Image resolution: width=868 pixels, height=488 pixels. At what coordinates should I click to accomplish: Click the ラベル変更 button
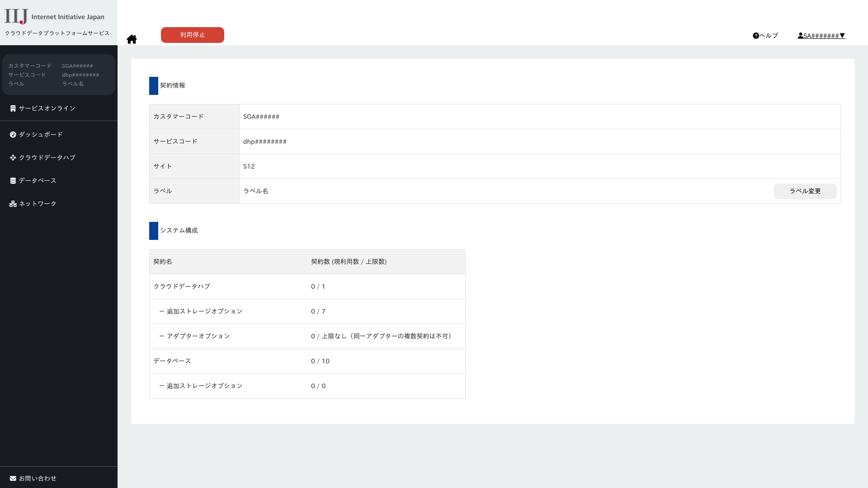click(x=805, y=191)
